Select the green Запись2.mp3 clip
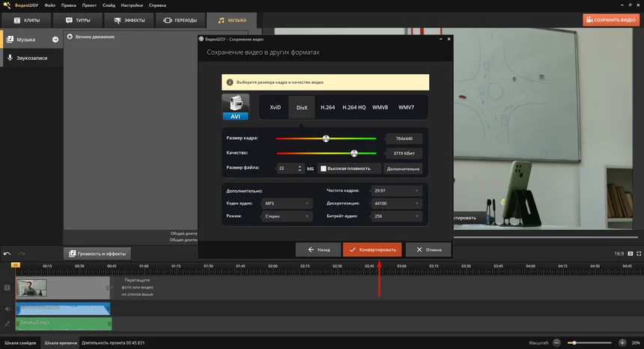 pyautogui.click(x=63, y=324)
